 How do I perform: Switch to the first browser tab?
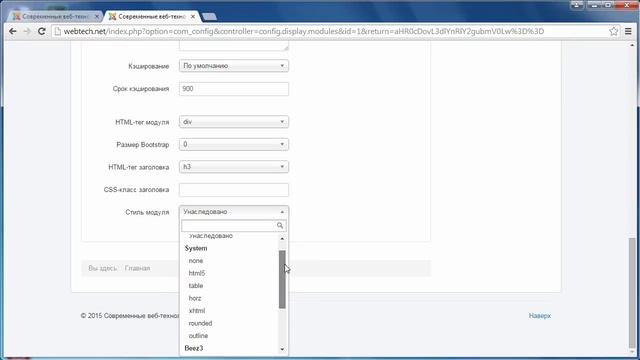(55, 16)
